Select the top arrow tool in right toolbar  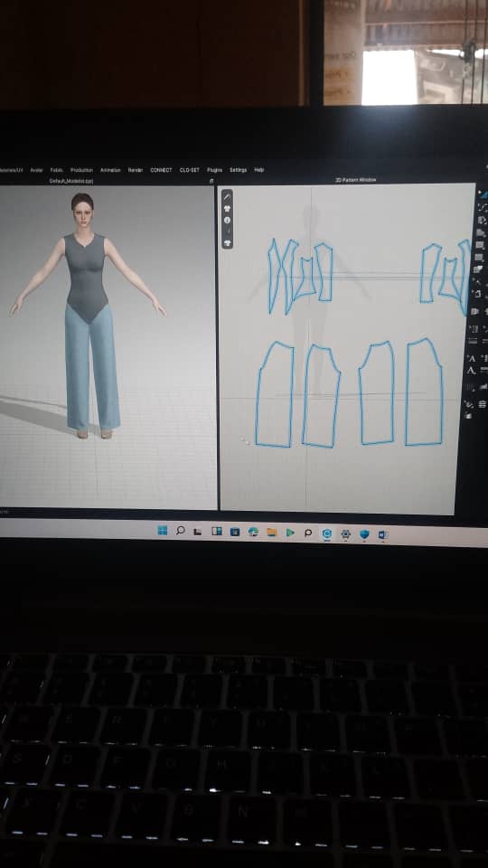pos(483,194)
